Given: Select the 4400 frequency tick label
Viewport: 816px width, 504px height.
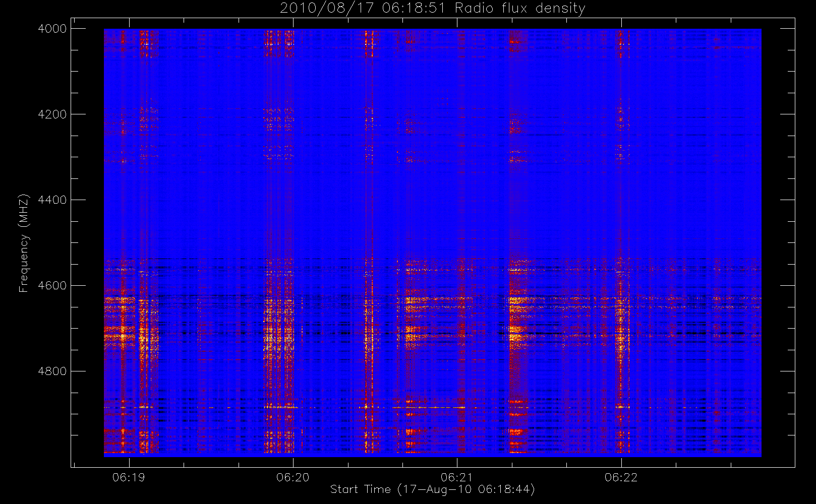Looking at the screenshot, I should pos(52,200).
